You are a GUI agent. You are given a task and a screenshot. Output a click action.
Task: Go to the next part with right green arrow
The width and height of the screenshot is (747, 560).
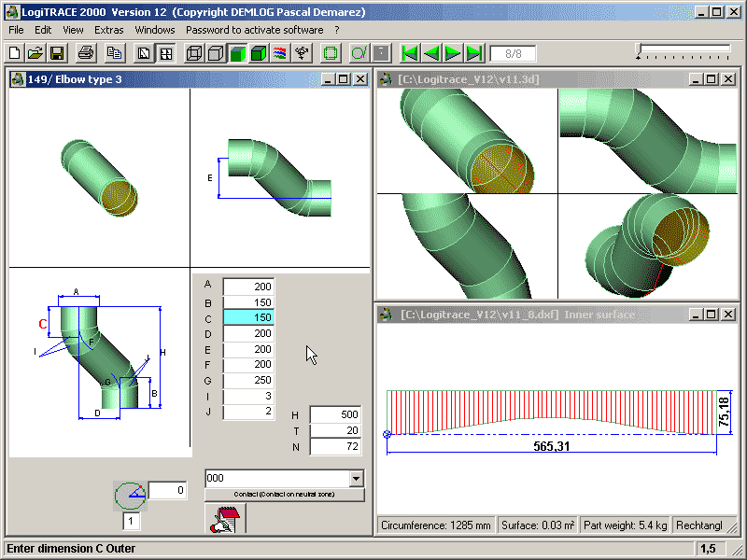[x=453, y=53]
